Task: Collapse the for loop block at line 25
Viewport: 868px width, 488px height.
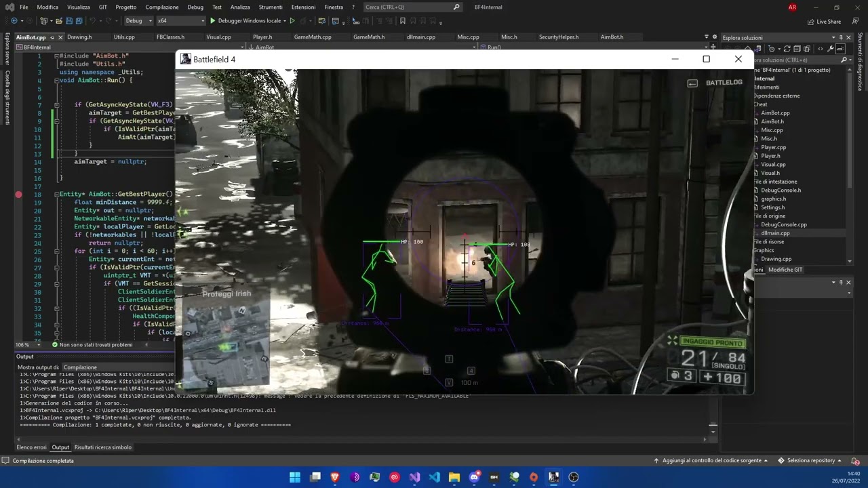Action: coord(56,251)
